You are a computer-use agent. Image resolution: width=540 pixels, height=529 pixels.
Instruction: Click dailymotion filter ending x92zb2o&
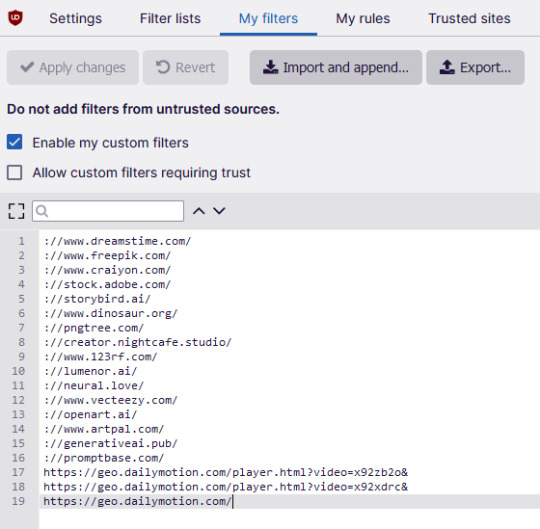click(x=226, y=473)
